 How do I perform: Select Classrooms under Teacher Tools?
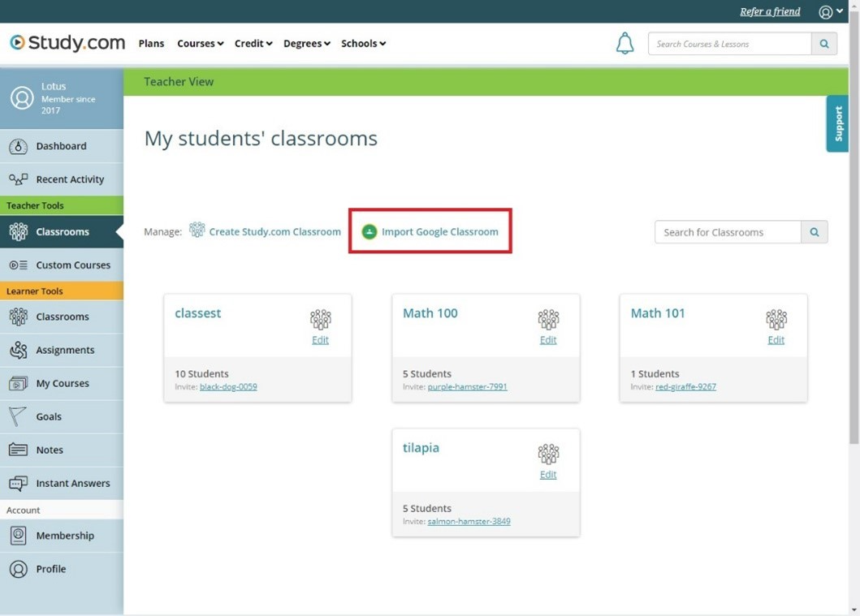coord(62,232)
